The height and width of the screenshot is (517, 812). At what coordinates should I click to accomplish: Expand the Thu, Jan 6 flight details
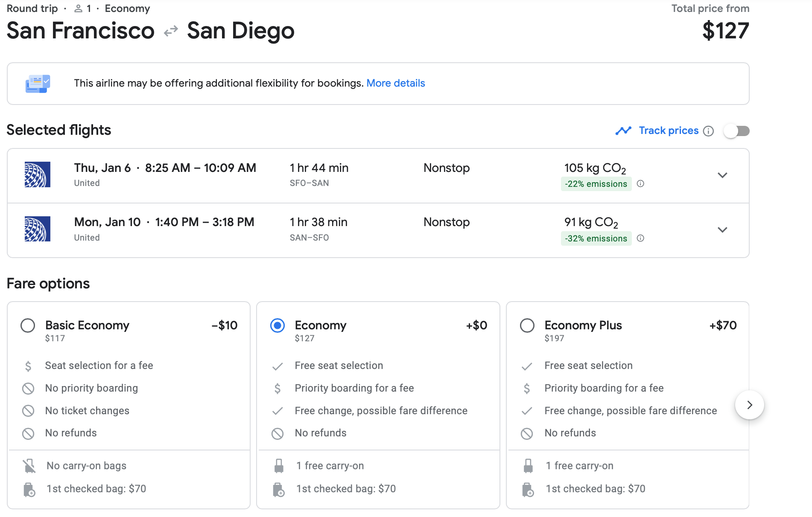click(x=722, y=175)
